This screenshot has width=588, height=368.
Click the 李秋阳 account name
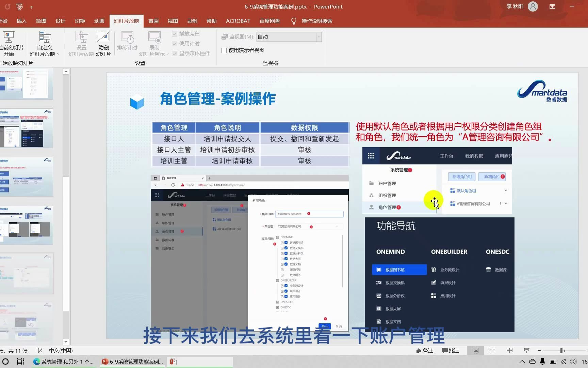coord(514,6)
